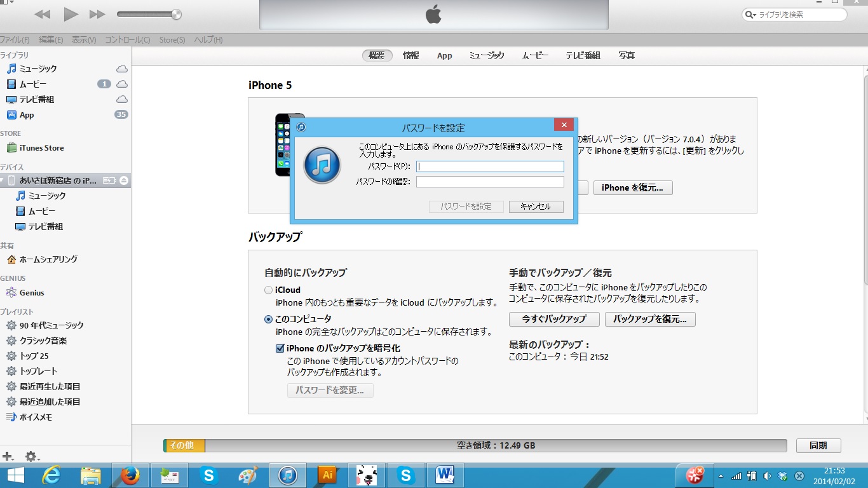Open the search options magnifier dropdown
Screen dimensions: 868x488
752,15
